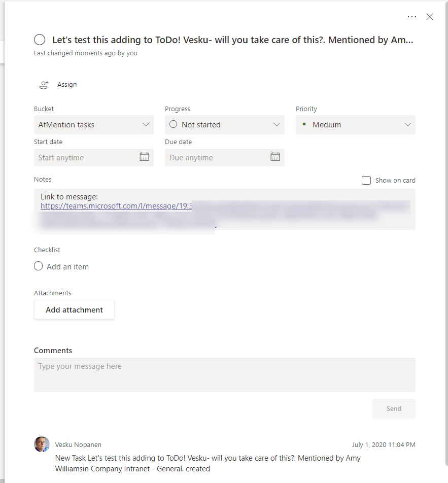Open the Progress dropdown Not started
Image resolution: width=448 pixels, height=483 pixels.
[224, 125]
